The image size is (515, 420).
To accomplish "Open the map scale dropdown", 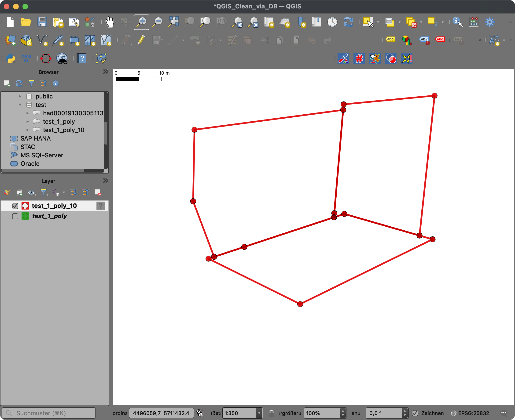I will [x=259, y=413].
